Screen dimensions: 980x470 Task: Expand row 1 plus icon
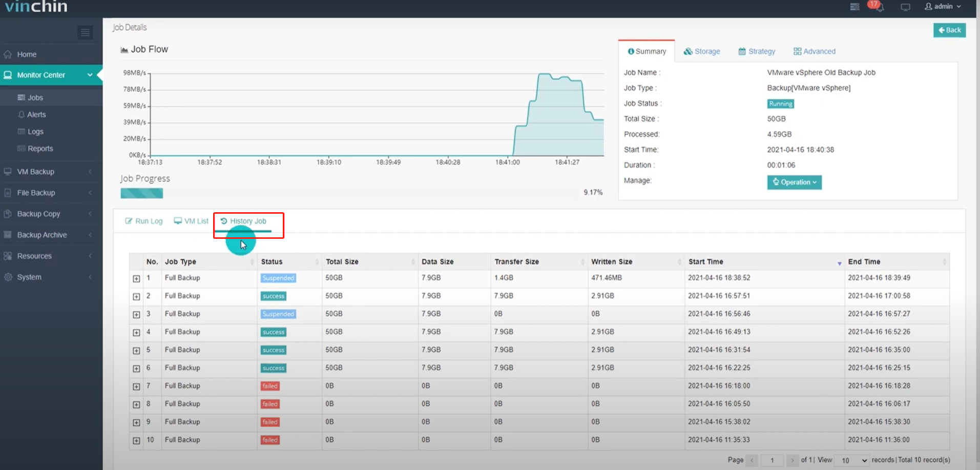[x=136, y=279]
